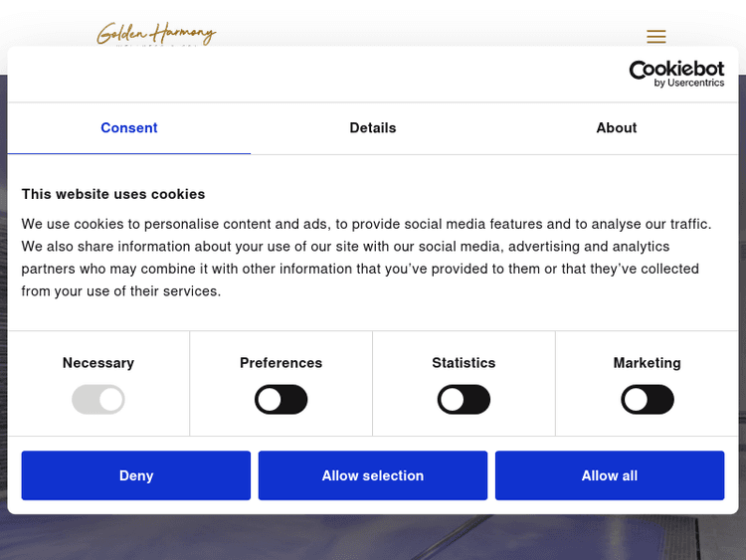Click the Allow all button

[x=610, y=475]
